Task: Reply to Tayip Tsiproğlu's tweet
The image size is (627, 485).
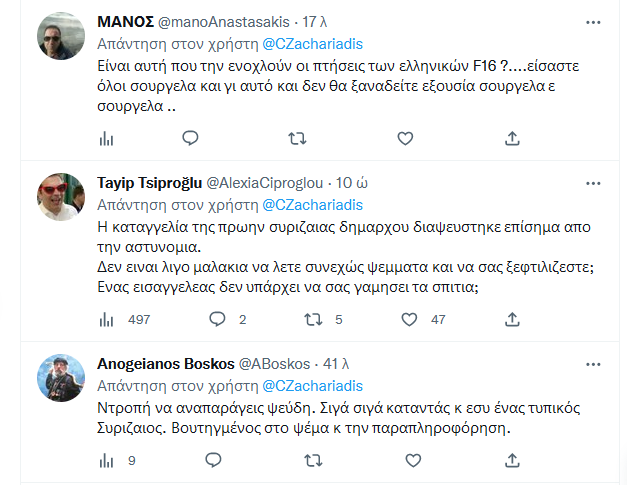Action: tap(217, 319)
